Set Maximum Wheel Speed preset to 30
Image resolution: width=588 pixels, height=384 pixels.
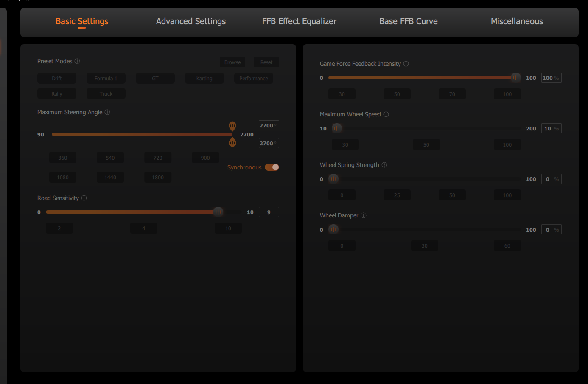(x=345, y=145)
